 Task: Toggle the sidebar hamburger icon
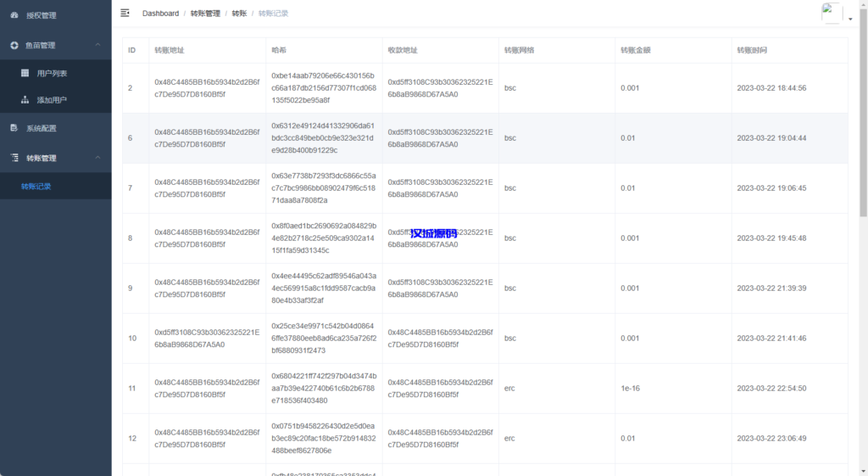click(x=125, y=13)
